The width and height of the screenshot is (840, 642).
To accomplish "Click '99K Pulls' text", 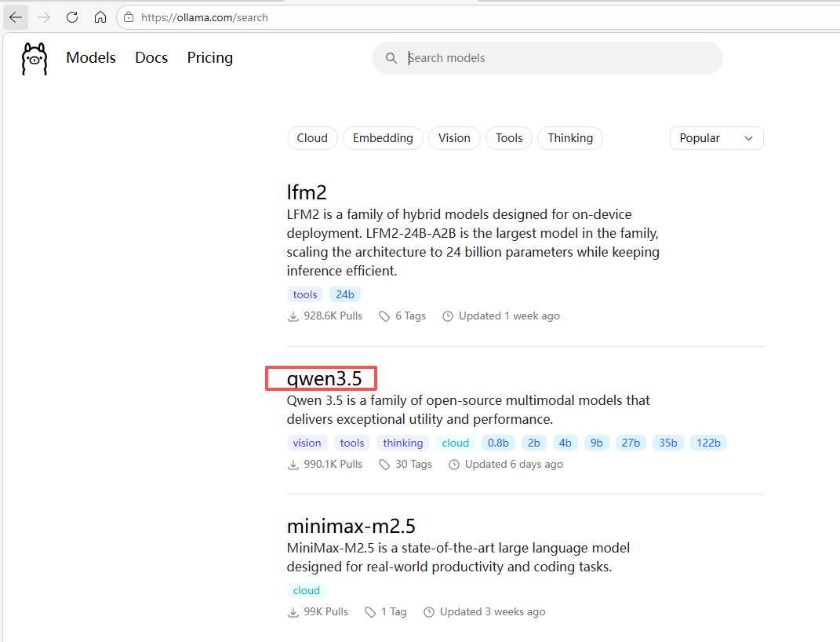I will coord(325,612).
